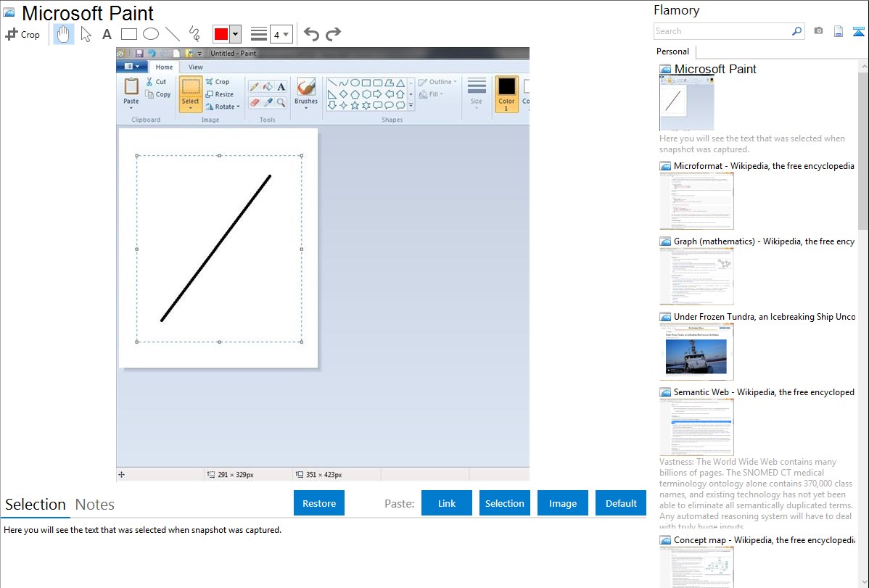Select the Eraser tool in Paint

254,102
